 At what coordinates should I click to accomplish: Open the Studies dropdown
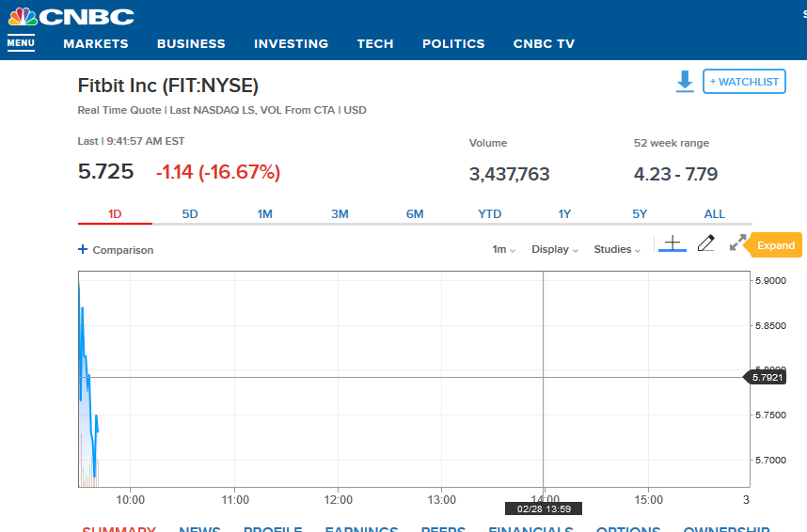pos(617,249)
